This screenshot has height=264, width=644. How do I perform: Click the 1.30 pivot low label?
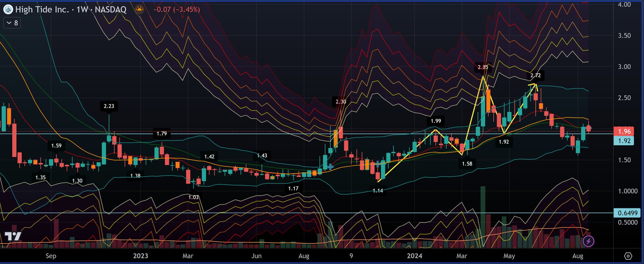click(x=77, y=181)
